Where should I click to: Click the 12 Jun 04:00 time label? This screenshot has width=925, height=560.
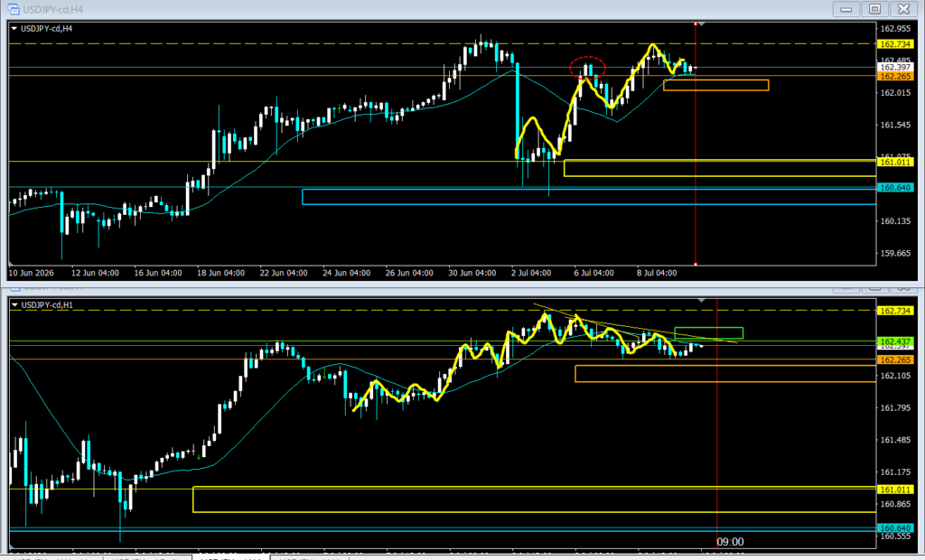pos(95,273)
